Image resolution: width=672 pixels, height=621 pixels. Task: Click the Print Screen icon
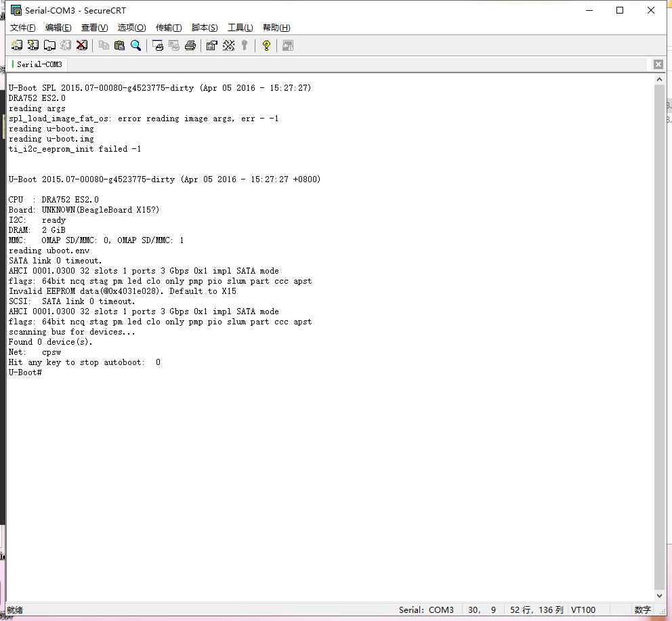point(158,45)
